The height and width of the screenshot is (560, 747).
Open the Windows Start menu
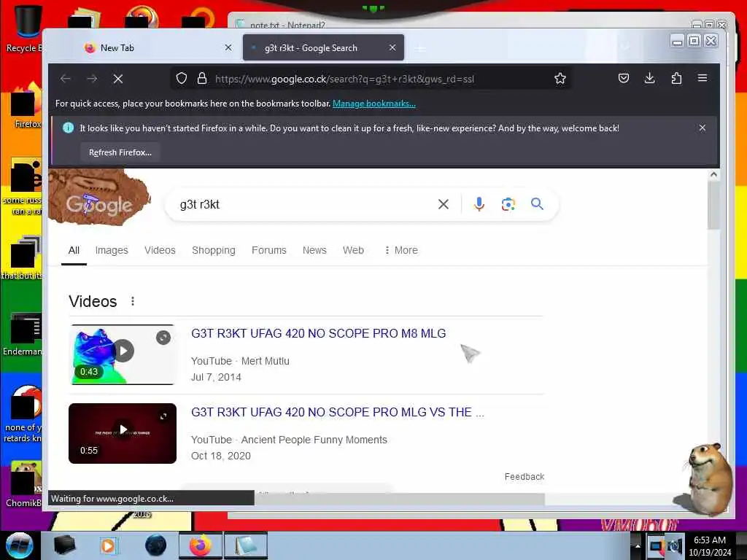(19, 545)
